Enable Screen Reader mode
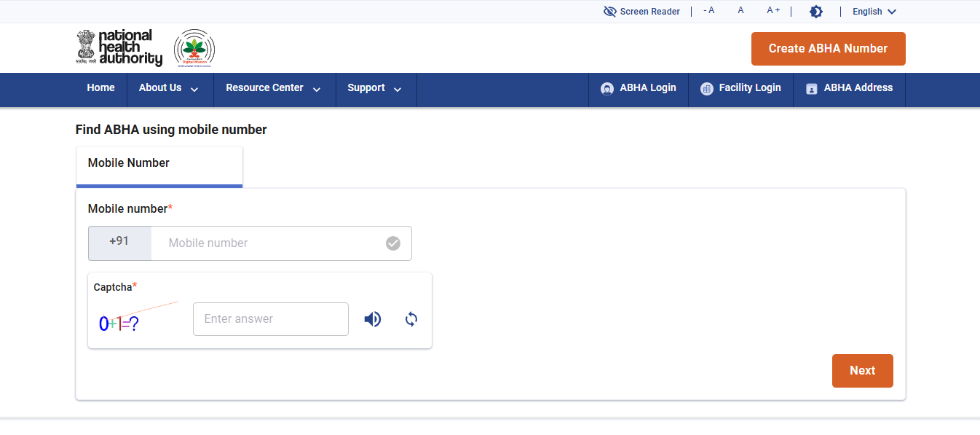Image resolution: width=980 pixels, height=435 pixels. click(x=641, y=12)
